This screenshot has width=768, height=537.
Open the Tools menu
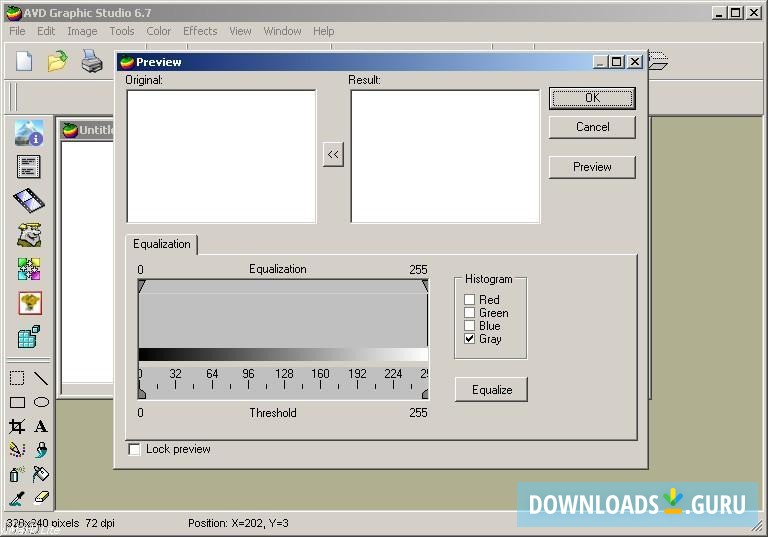point(122,31)
